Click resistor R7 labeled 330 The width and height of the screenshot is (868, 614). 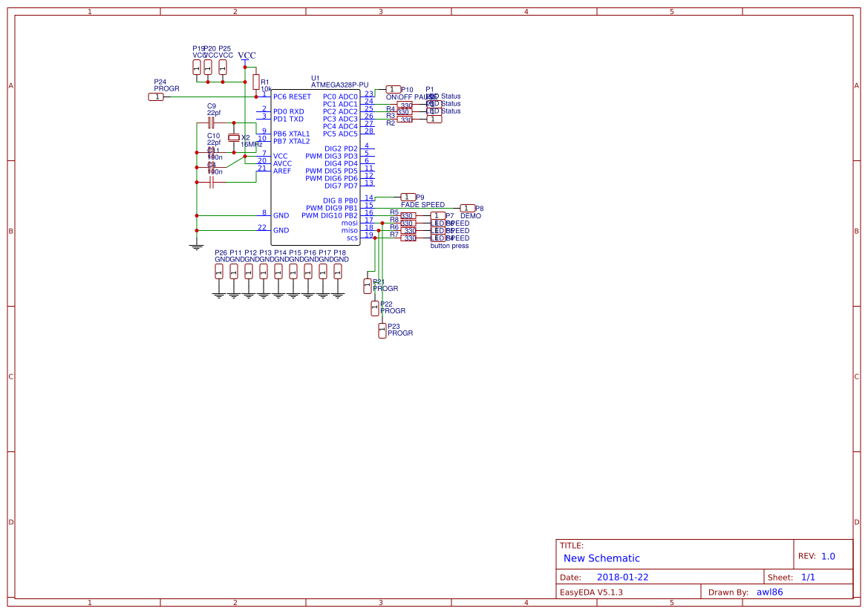coord(408,238)
